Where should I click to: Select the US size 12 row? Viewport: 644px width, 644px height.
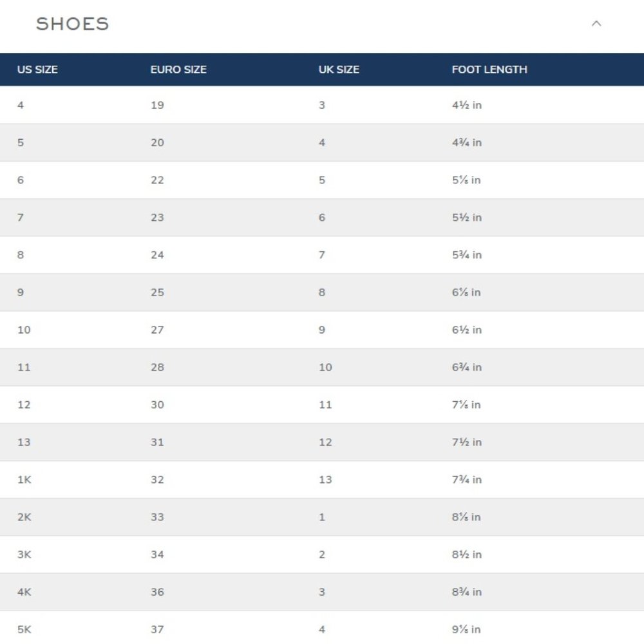[322, 404]
